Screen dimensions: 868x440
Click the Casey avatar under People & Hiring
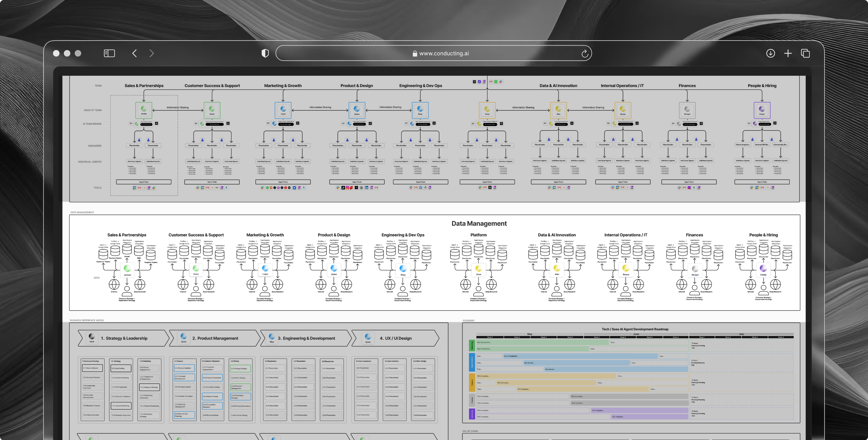762,109
